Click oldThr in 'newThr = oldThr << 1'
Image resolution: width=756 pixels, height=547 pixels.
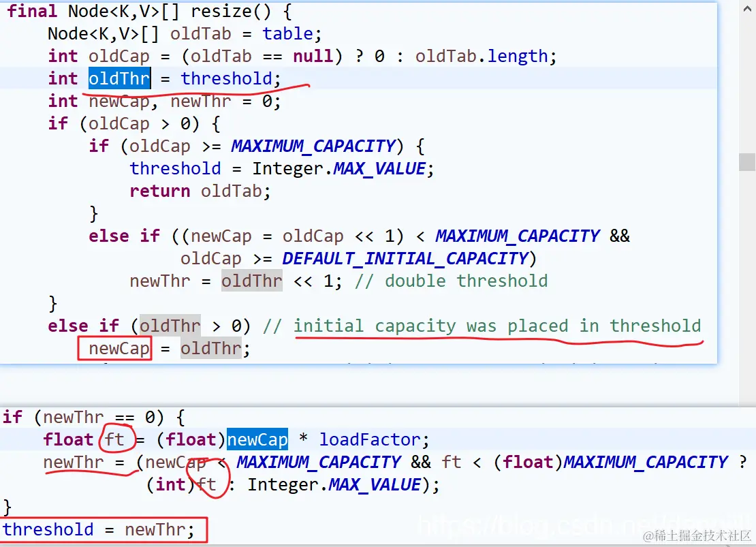(252, 281)
